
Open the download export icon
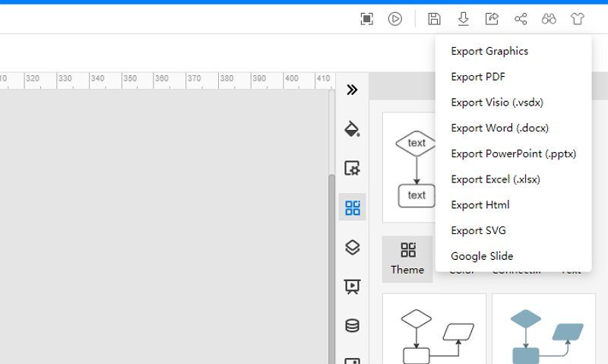[x=463, y=18]
